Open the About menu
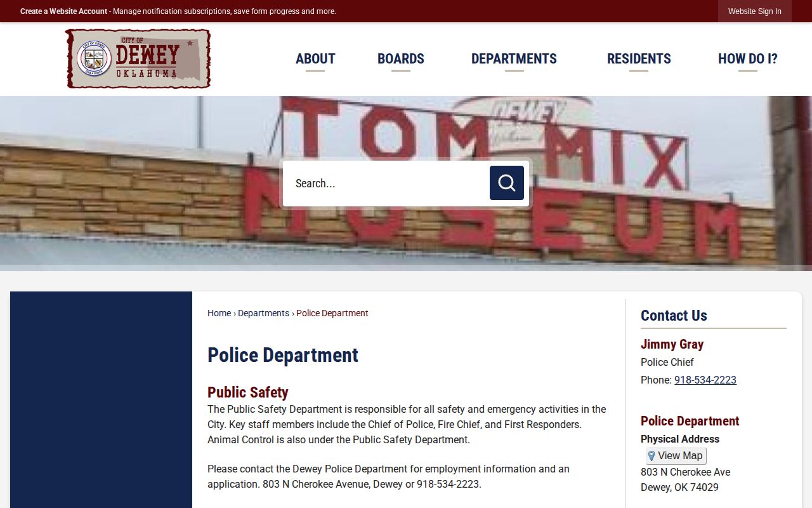 click(x=315, y=59)
